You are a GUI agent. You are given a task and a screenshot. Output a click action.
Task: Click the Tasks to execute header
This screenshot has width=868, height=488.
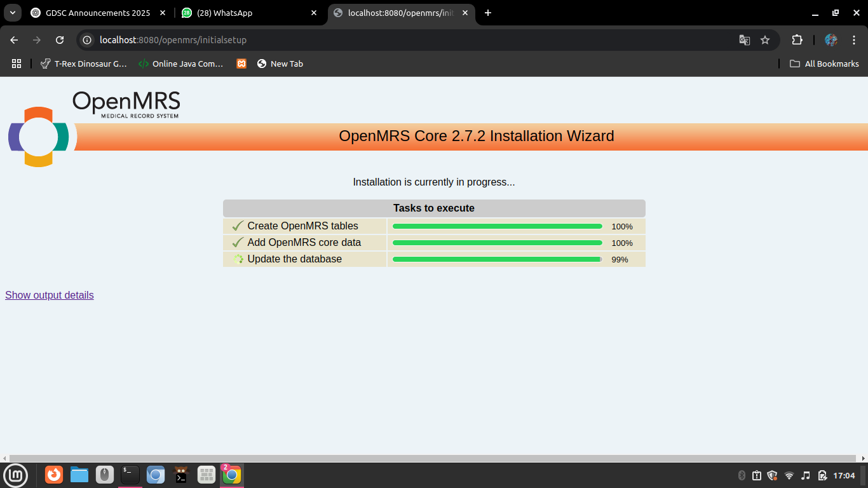pos(434,208)
